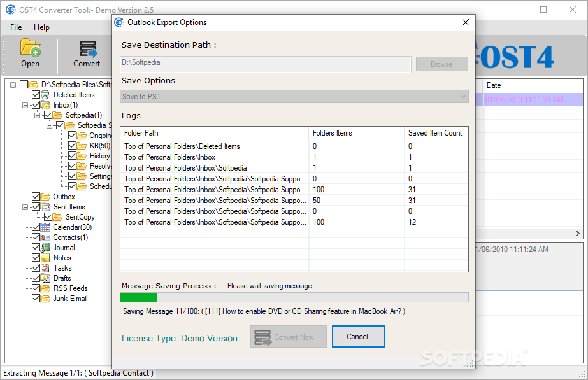Uncheck the Deleted Items checkbox
588x380 pixels.
click(36, 94)
